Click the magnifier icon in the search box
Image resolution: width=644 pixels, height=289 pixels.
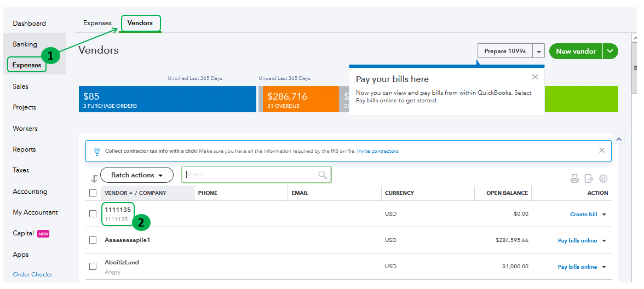(323, 175)
